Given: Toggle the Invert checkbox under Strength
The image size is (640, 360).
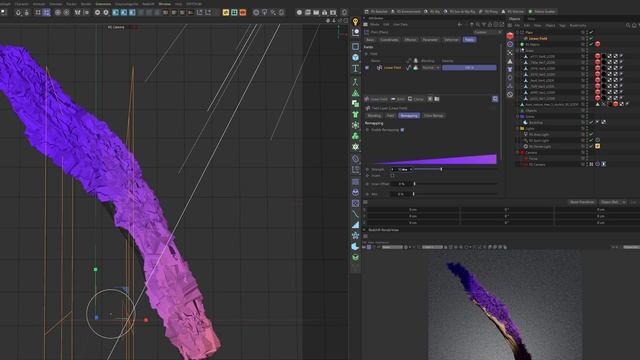Looking at the screenshot, I should (392, 176).
